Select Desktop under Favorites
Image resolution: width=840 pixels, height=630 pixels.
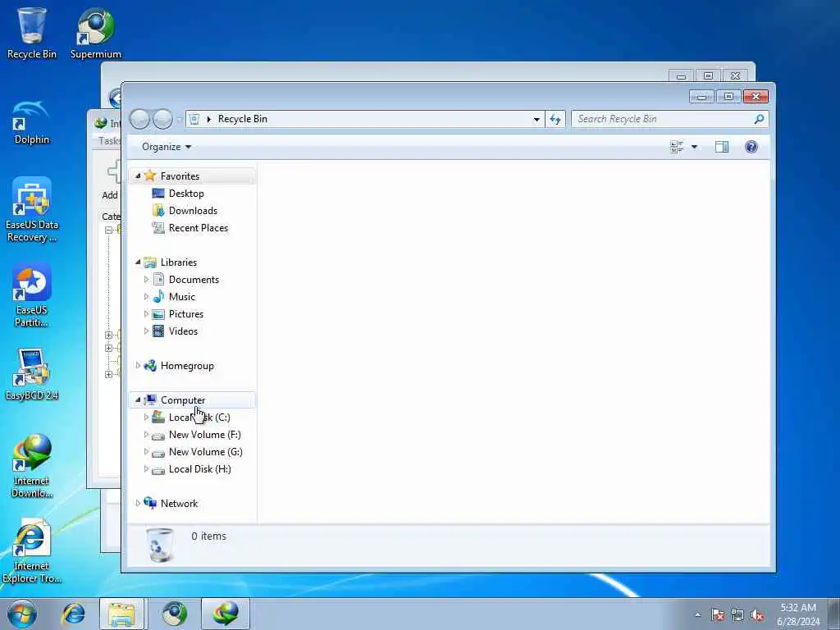coord(186,194)
